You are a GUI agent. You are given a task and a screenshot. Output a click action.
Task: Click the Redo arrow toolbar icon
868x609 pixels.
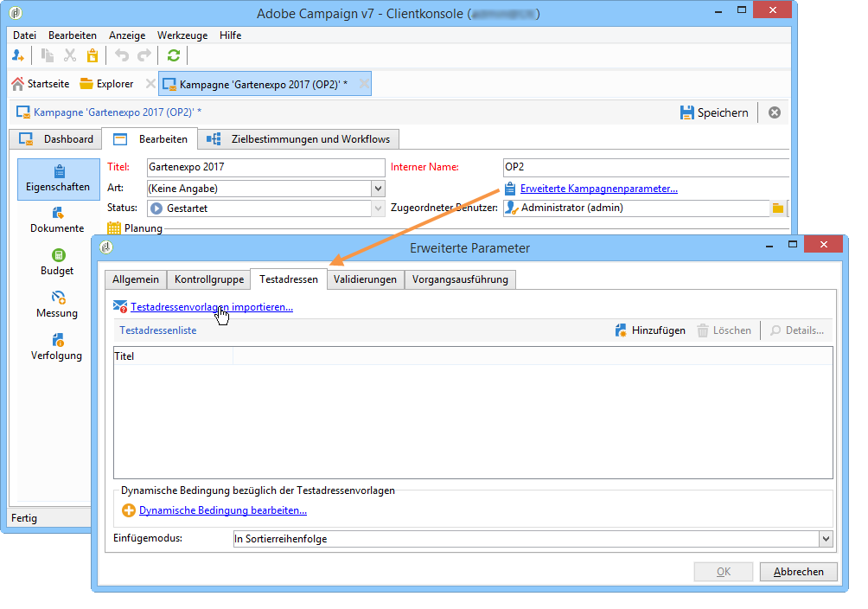point(144,55)
